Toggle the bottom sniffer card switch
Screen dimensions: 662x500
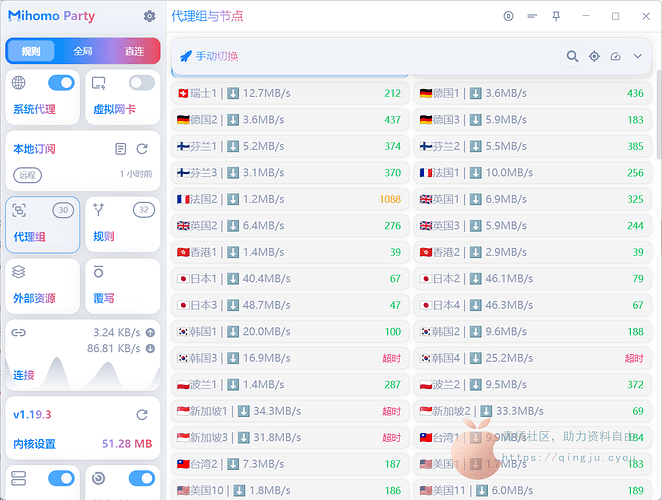click(x=142, y=478)
